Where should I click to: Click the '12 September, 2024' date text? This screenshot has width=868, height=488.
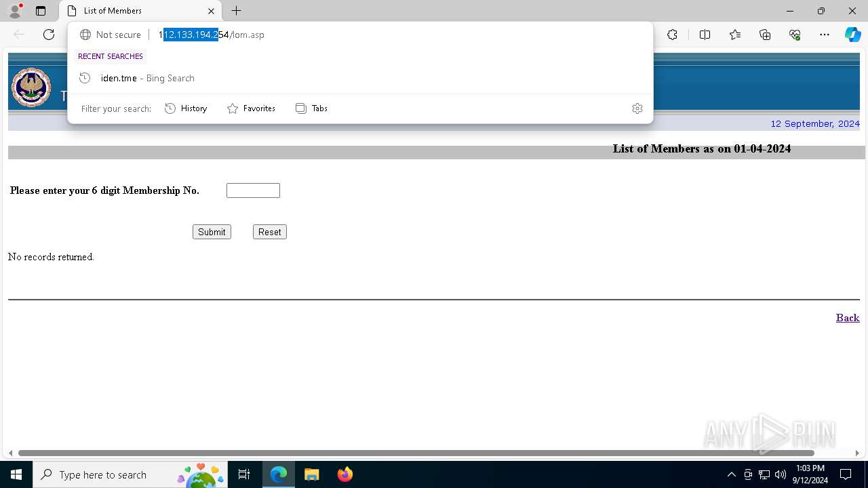pos(815,123)
